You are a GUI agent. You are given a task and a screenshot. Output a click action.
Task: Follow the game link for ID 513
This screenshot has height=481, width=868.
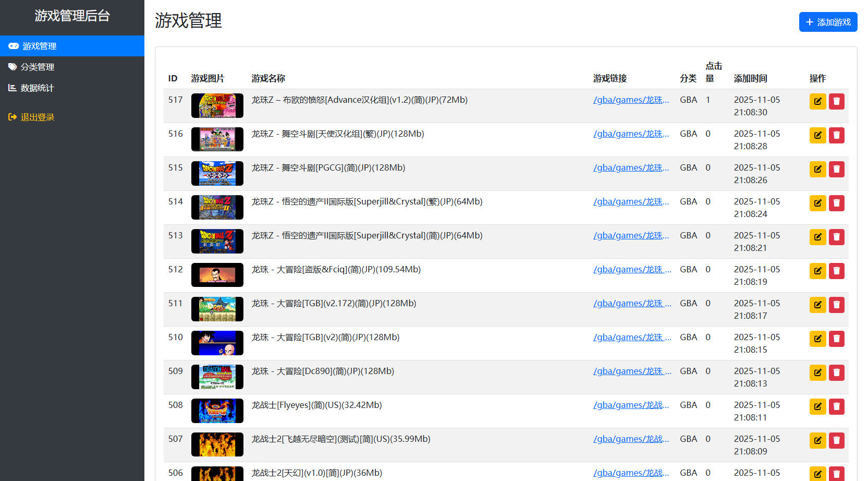click(631, 235)
